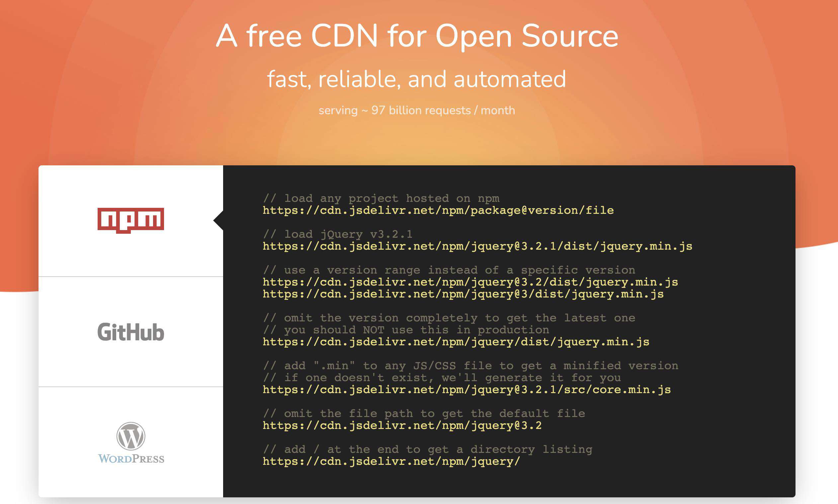Click the npm/jquery@3.2 default file URL
Screen dimensions: 838x504
pos(402,426)
